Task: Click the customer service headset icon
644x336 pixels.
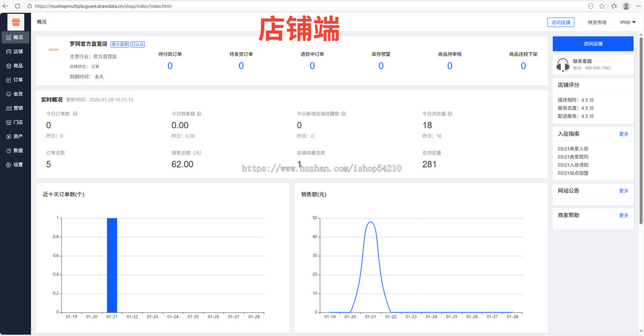Action: [x=563, y=65]
